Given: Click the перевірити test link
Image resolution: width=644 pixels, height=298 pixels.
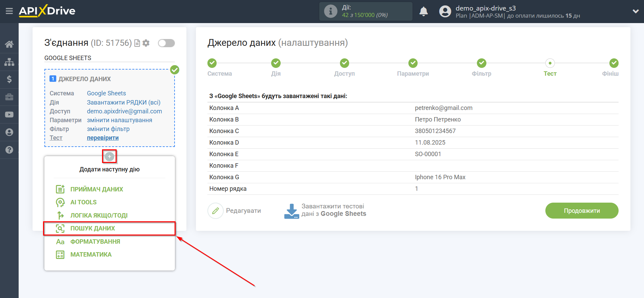Looking at the screenshot, I should 103,138.
